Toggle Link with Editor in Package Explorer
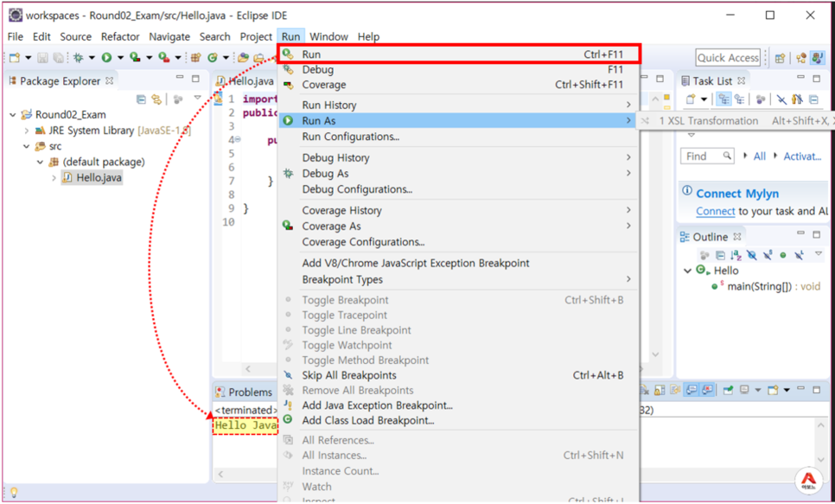Viewport: 835px width, 504px height. [x=156, y=99]
